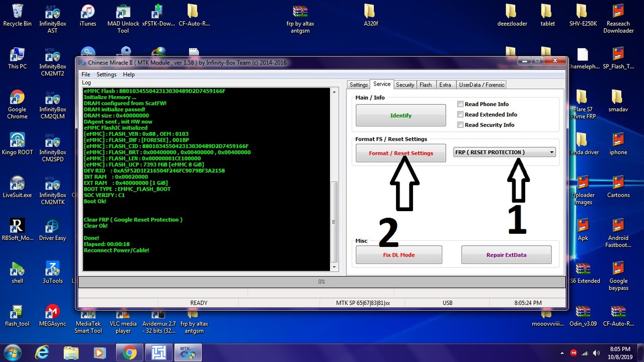Image resolution: width=644 pixels, height=362 pixels.
Task: Launch InfinityBox CM2MTK shortcut
Action: (53, 190)
